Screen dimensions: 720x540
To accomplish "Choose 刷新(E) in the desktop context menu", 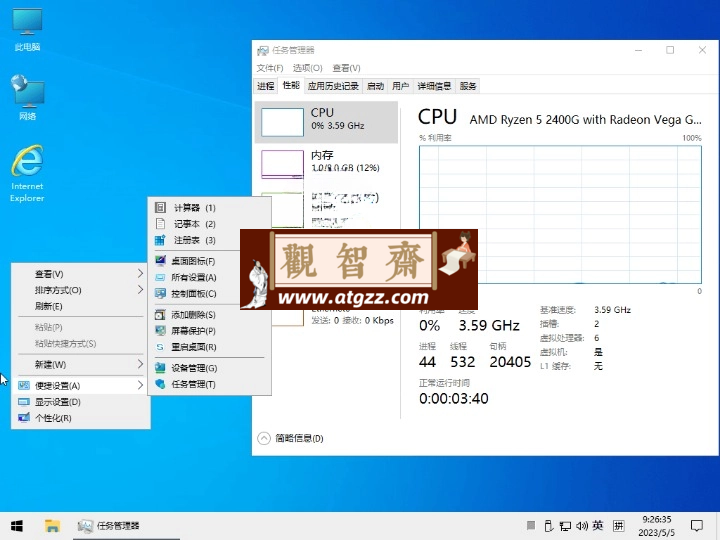I will (81, 306).
